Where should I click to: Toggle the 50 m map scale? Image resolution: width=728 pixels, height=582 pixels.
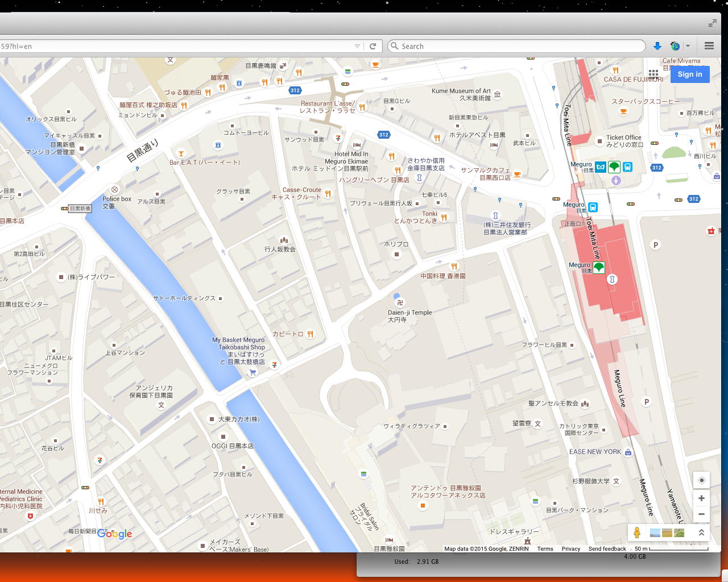671,549
